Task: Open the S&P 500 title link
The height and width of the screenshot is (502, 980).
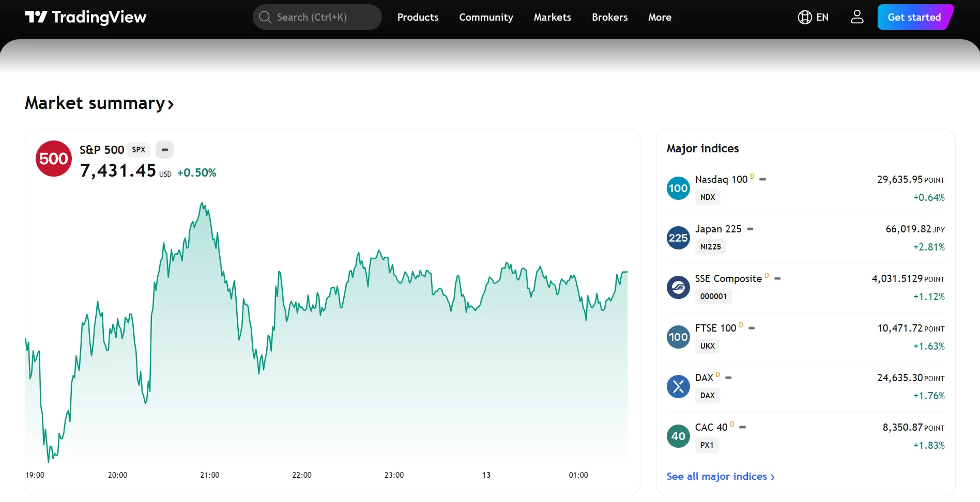Action: [102, 150]
